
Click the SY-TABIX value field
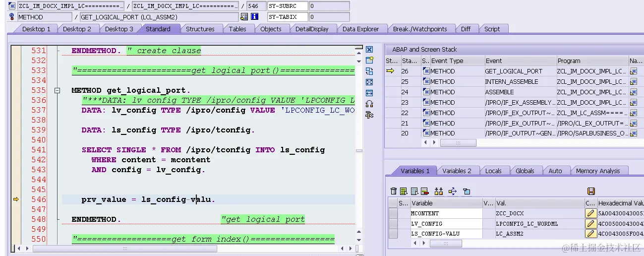(329, 16)
